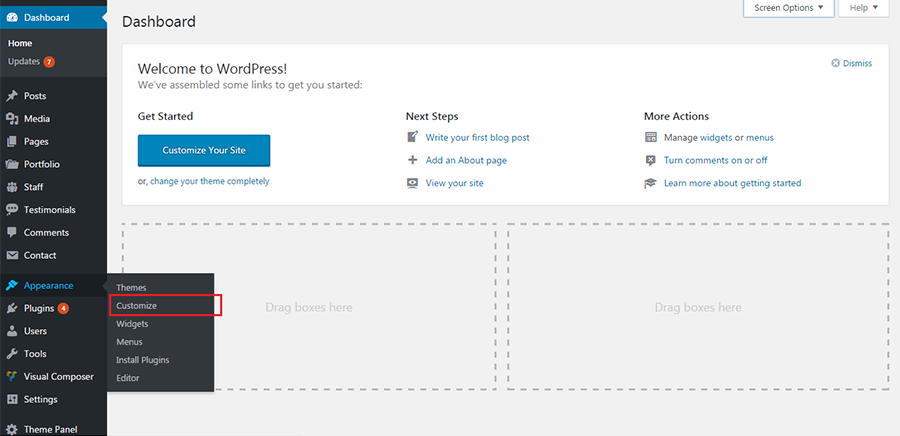Open the Turn comments on or off link

pyautogui.click(x=715, y=161)
